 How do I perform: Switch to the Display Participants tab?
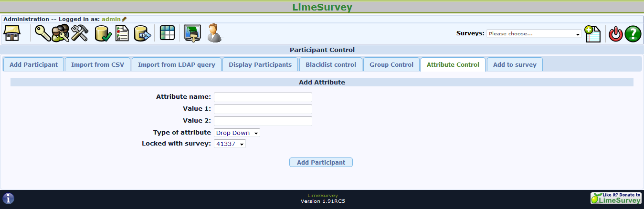coord(260,65)
